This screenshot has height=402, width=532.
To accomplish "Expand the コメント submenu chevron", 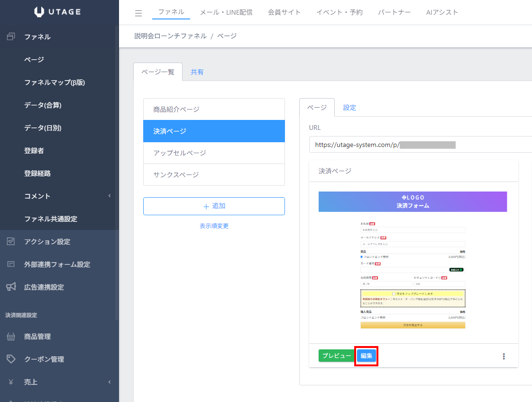I will 110,196.
